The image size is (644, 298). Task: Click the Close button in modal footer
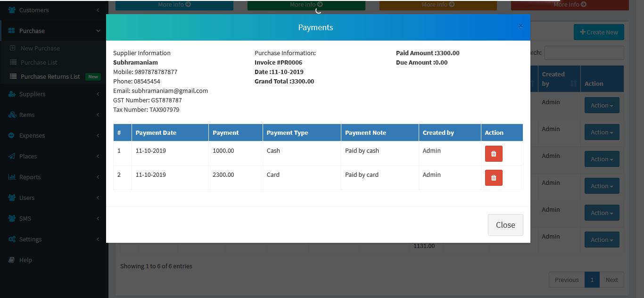(x=505, y=225)
